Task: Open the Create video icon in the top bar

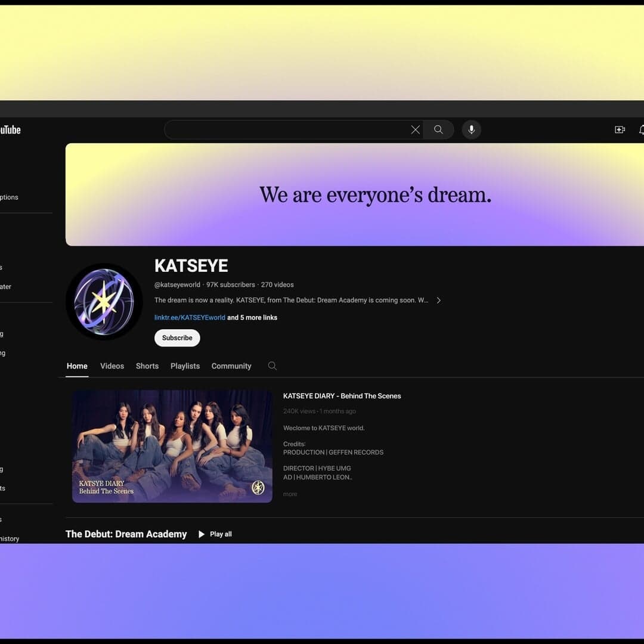Action: (x=620, y=129)
